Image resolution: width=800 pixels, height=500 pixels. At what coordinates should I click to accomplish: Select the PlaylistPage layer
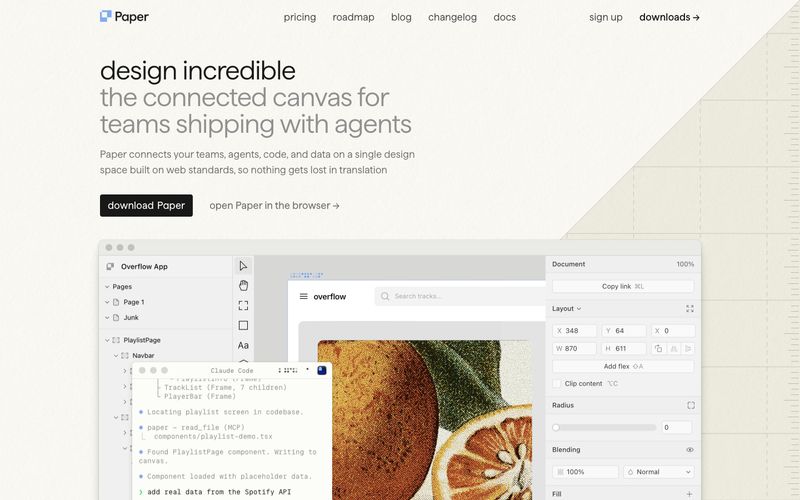coord(166,340)
